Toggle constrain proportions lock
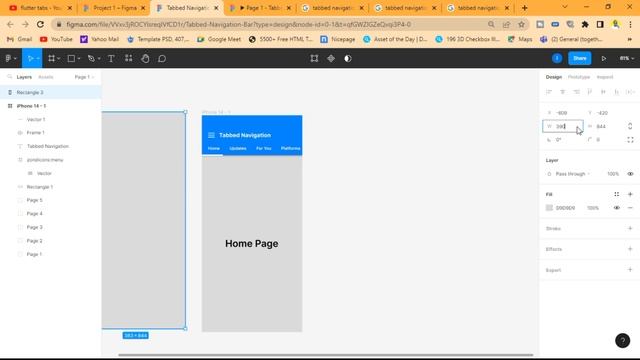This screenshot has height=360, width=640. 630,126
